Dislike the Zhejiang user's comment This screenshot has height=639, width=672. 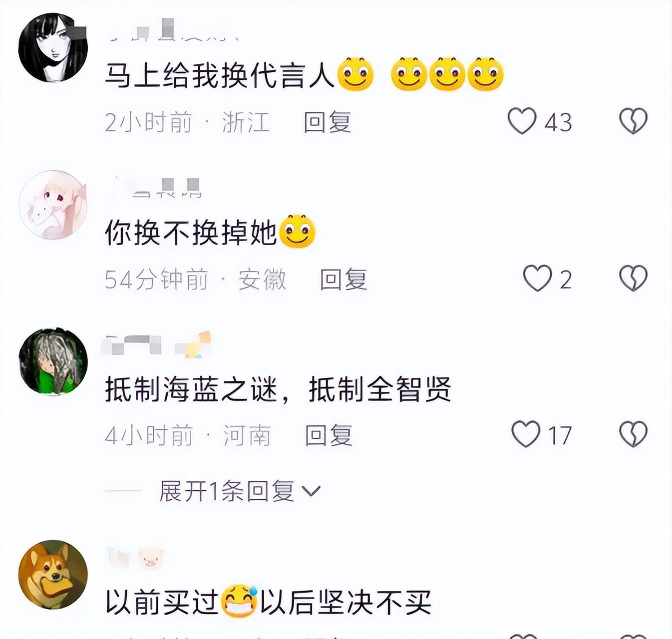pos(633,121)
